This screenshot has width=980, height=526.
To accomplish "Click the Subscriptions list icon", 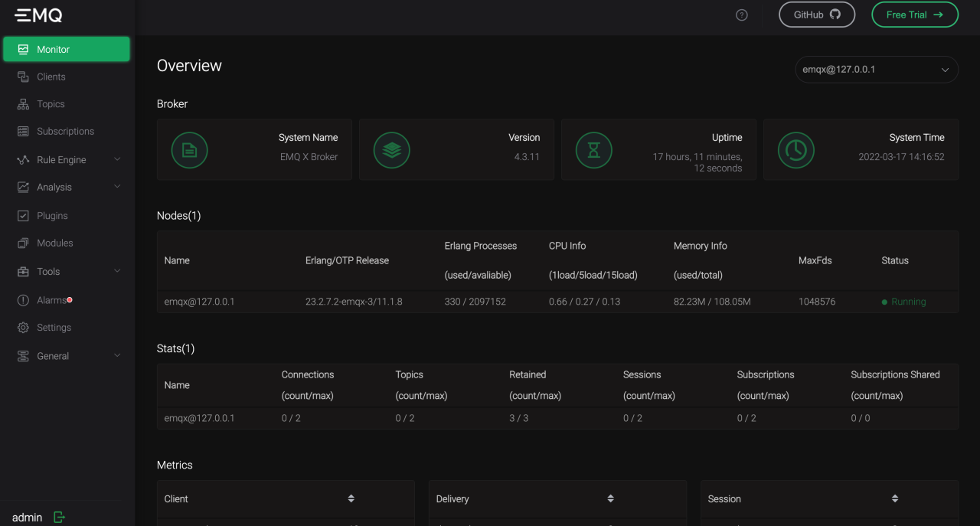I will coord(23,132).
